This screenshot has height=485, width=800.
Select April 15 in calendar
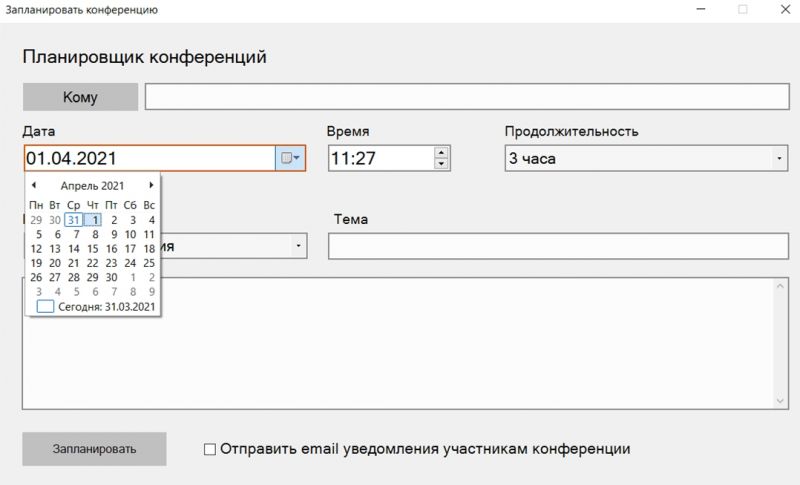(92, 249)
